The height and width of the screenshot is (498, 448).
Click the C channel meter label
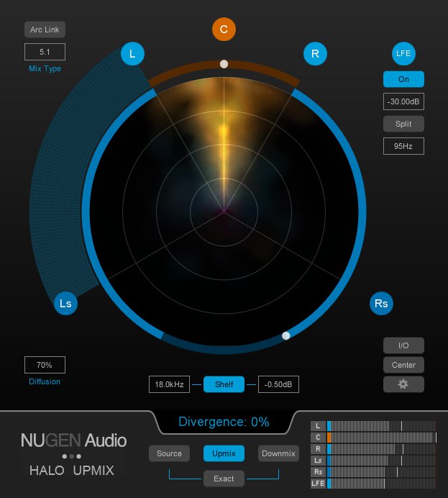tap(318, 438)
